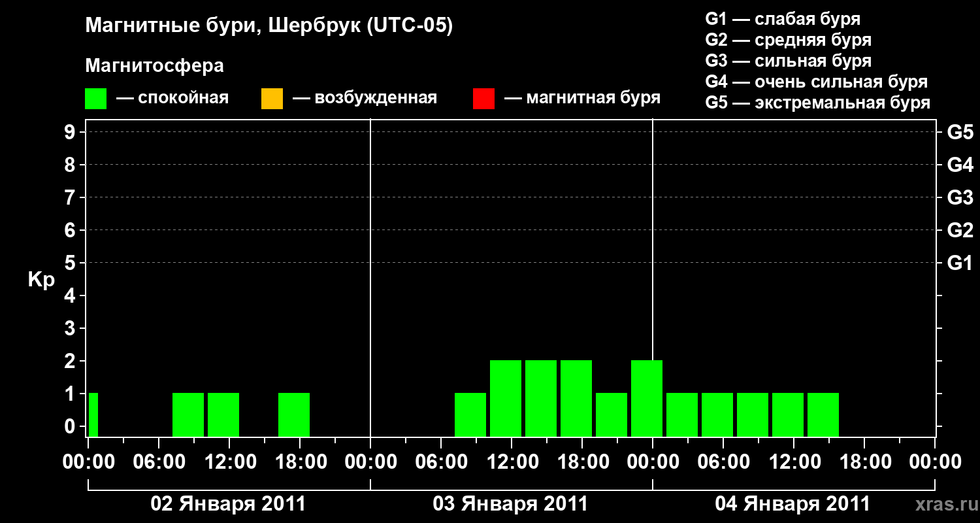Viewport: 980px width, 523px height.
Task: Select the title 'Магнитные бури, Шербрук (UTC-05)'
Action: 269,27
